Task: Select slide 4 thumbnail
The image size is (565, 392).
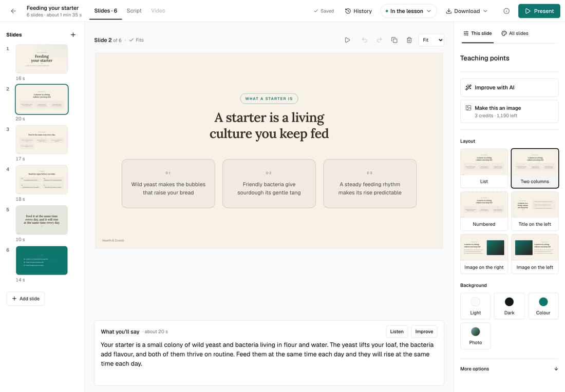Action: (x=42, y=180)
